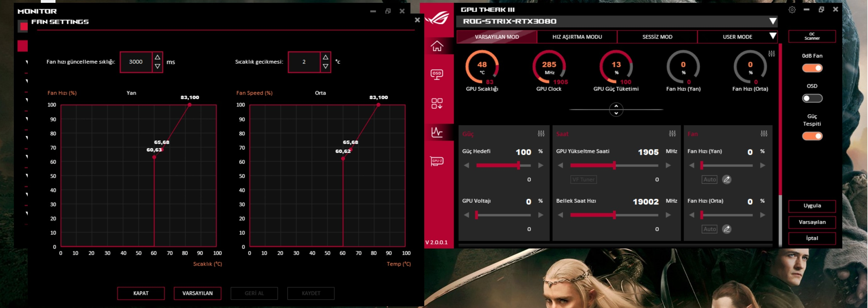The image size is (868, 308).
Task: Collapse the gauge section with the chevron toggle
Action: click(x=616, y=109)
